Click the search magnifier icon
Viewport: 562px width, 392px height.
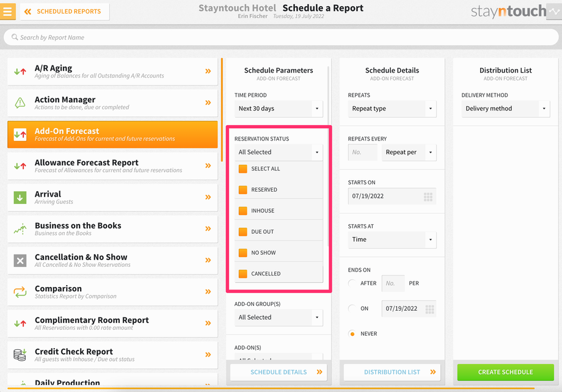(x=15, y=37)
